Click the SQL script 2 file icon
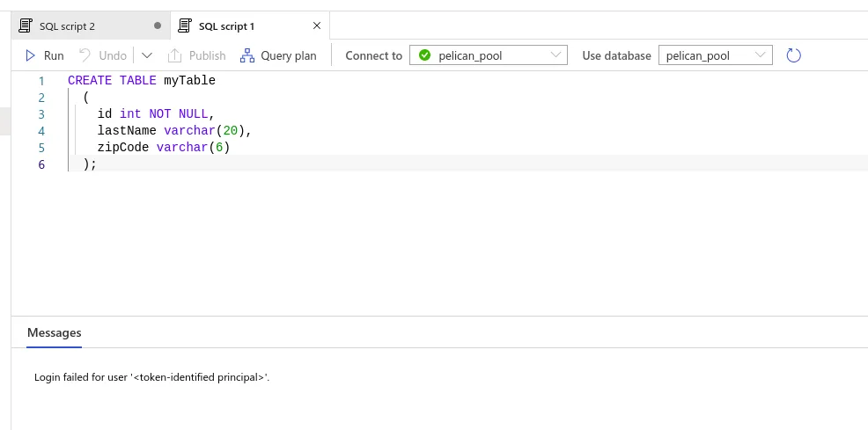 26,26
